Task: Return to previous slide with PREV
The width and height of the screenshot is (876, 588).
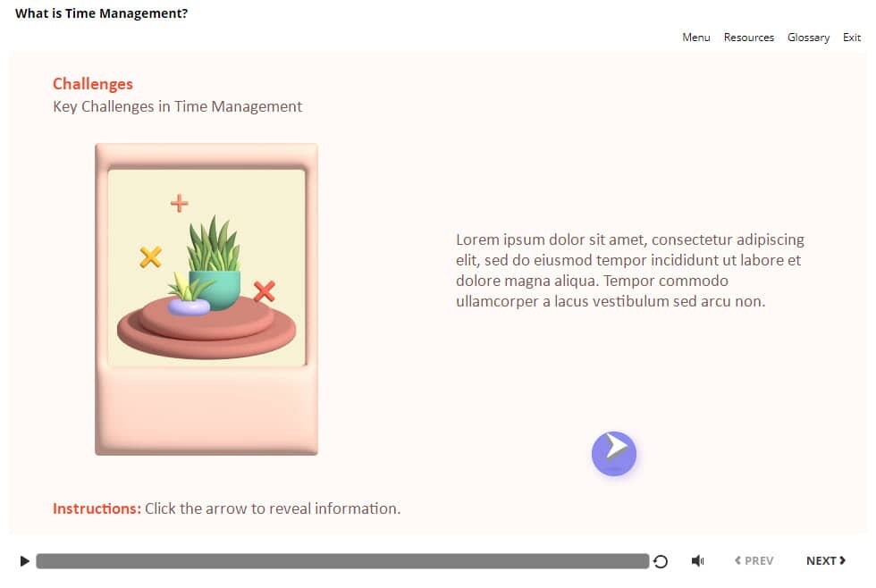Action: pos(754,560)
